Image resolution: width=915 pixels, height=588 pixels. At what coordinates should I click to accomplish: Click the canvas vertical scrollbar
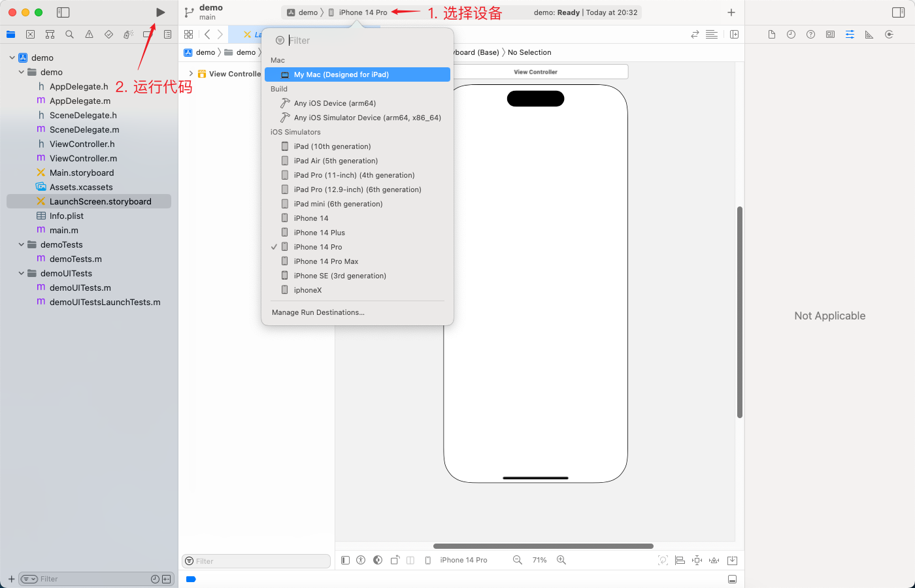(740, 312)
